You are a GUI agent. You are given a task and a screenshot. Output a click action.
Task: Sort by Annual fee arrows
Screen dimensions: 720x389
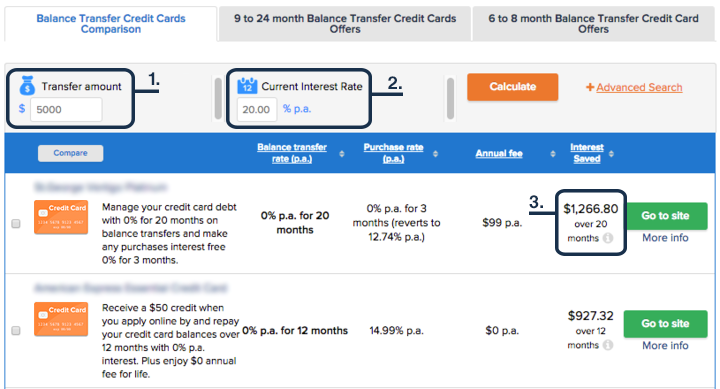(x=553, y=154)
